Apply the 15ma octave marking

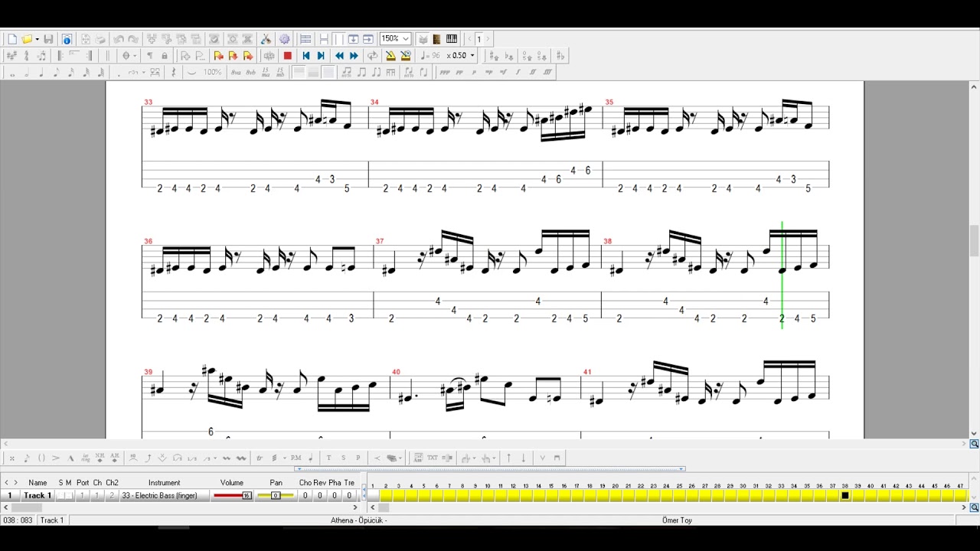click(x=266, y=73)
